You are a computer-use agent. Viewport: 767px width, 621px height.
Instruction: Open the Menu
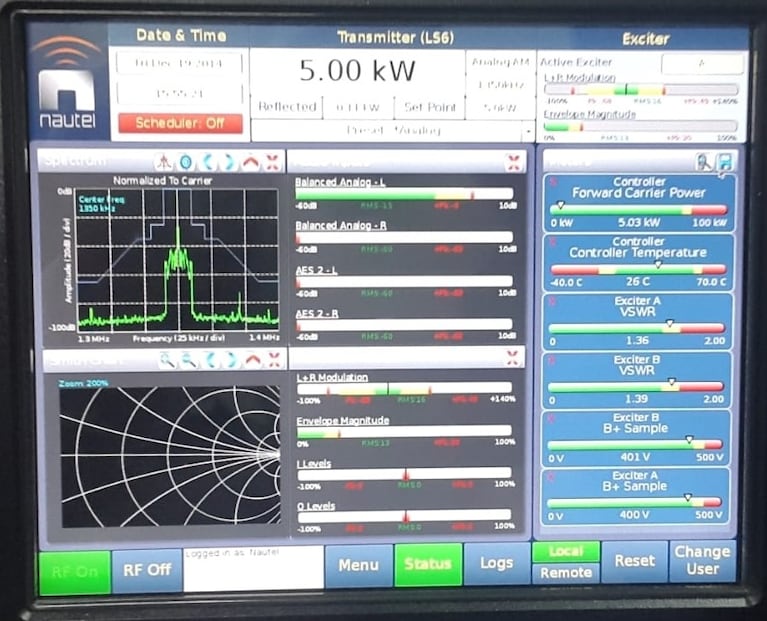(359, 565)
